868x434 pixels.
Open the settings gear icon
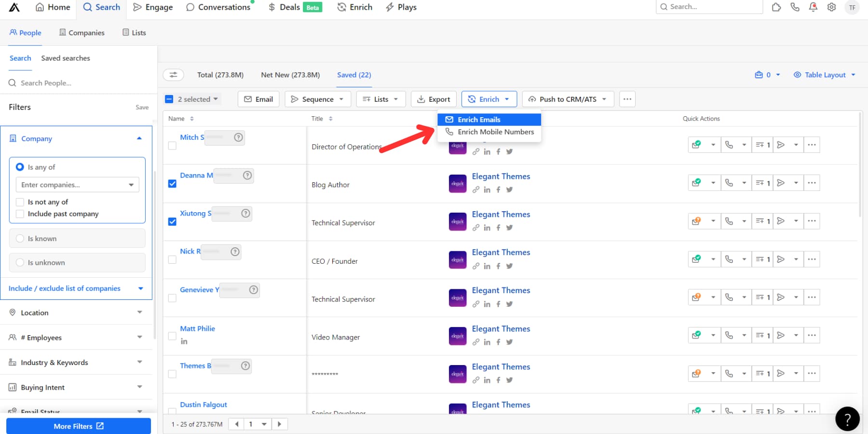[831, 7]
